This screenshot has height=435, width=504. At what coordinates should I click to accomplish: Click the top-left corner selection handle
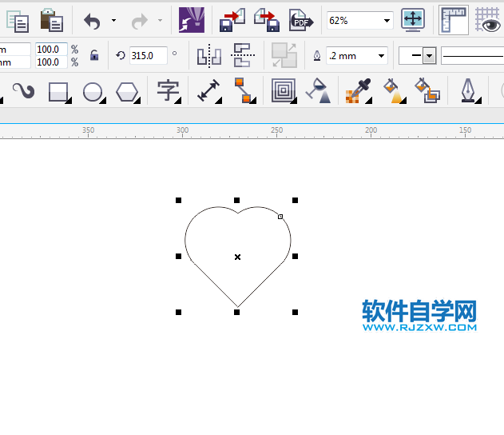(178, 201)
